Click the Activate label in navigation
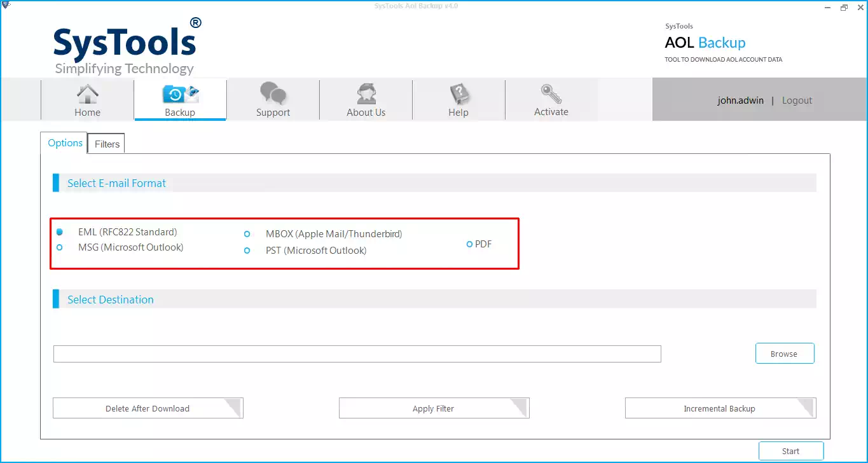This screenshot has height=463, width=868. point(551,112)
